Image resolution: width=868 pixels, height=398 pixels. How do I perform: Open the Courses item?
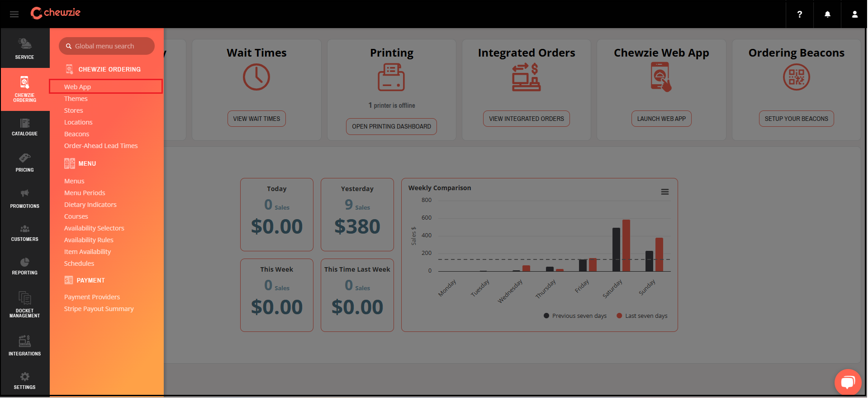[76, 216]
